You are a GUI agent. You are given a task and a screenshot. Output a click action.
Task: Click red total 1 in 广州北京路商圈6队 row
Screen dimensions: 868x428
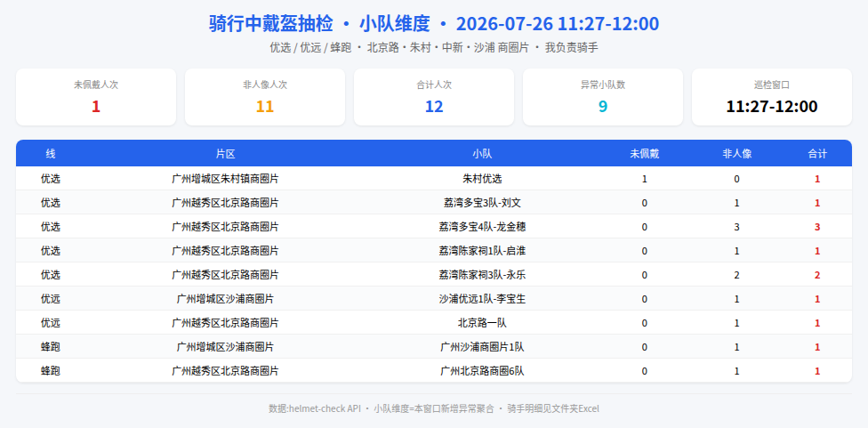(817, 371)
